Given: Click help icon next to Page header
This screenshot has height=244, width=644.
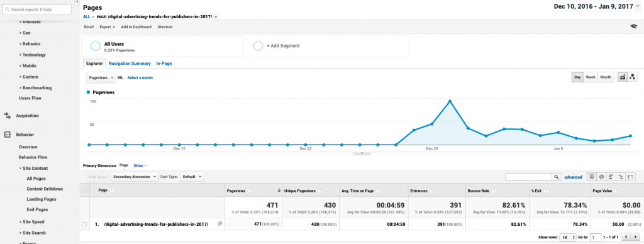Looking at the screenshot, I should [112, 190].
